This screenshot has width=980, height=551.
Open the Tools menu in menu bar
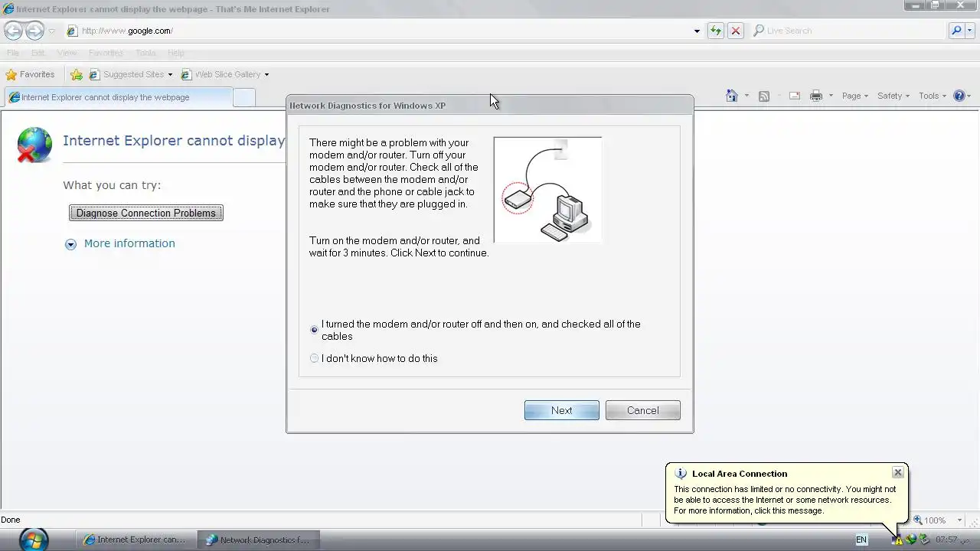[x=145, y=53]
